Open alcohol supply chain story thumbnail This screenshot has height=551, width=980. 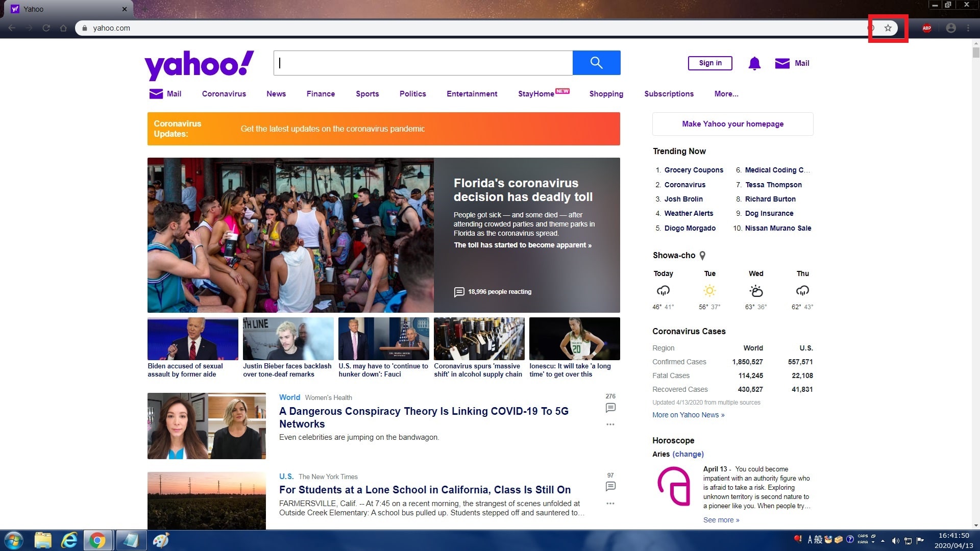click(x=479, y=339)
